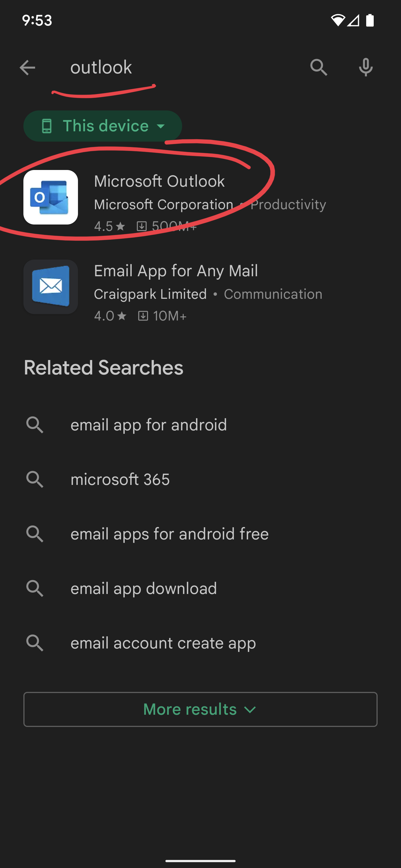The height and width of the screenshot is (868, 401).
Task: Tap the battery icon in status bar
Action: coord(370,20)
